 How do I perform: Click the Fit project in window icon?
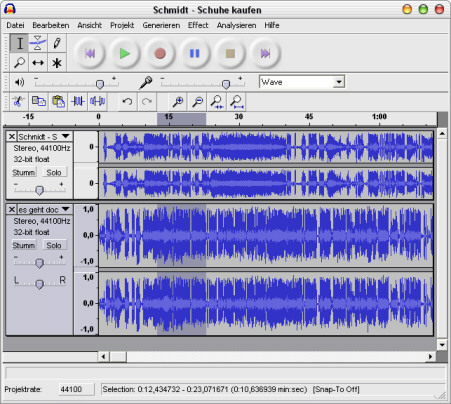[x=236, y=101]
